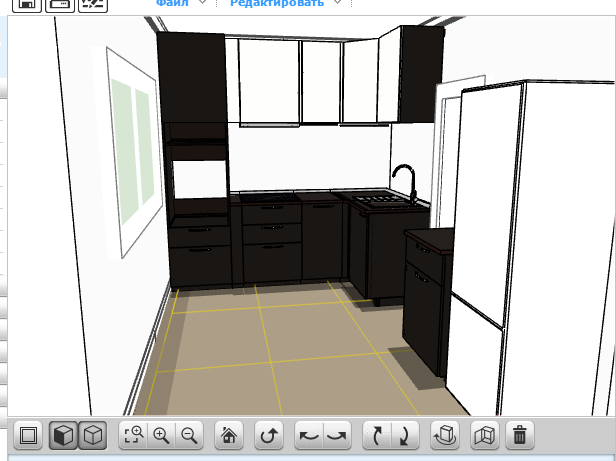The image size is (616, 461).
Task: Click the zoom to fit icon
Action: 133,436
